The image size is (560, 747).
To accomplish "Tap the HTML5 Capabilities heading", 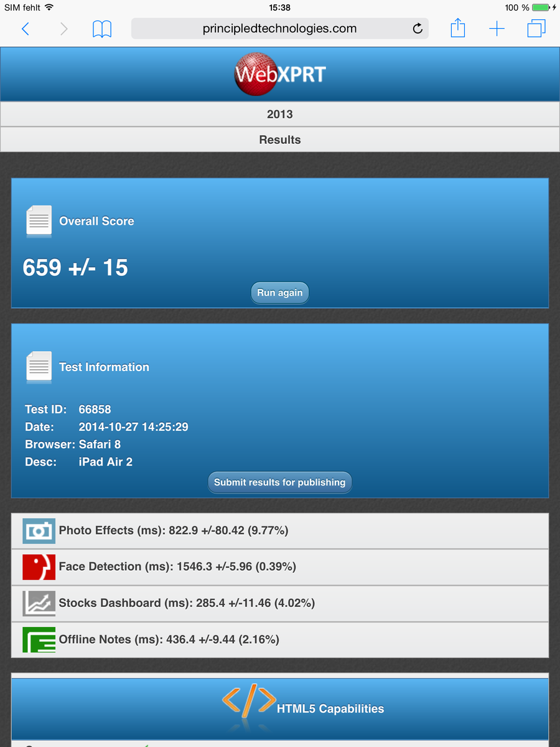I will coord(330,709).
